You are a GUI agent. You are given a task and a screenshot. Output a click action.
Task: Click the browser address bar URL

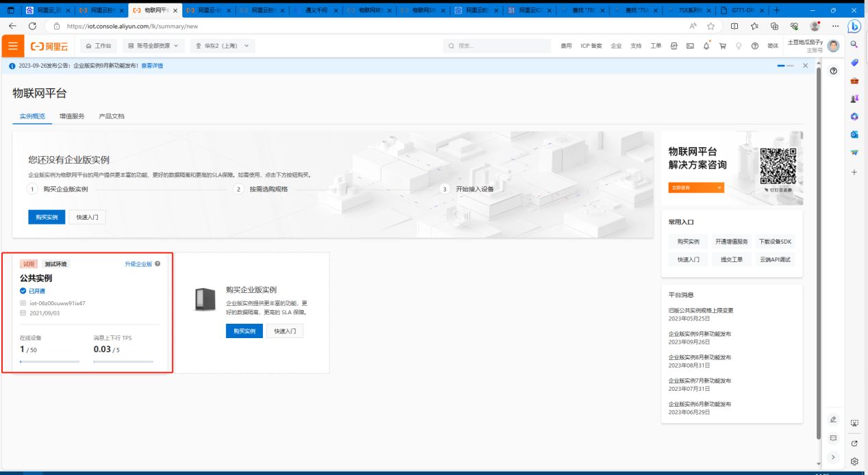(132, 26)
